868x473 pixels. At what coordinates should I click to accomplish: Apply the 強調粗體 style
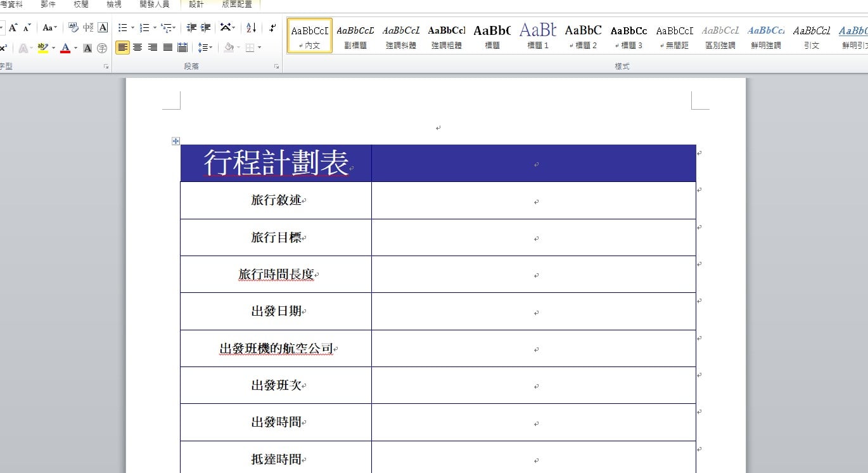pyautogui.click(x=447, y=36)
